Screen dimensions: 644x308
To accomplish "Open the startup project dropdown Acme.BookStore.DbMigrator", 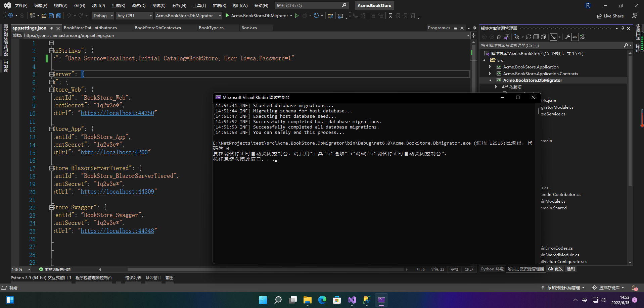I will 188,16.
